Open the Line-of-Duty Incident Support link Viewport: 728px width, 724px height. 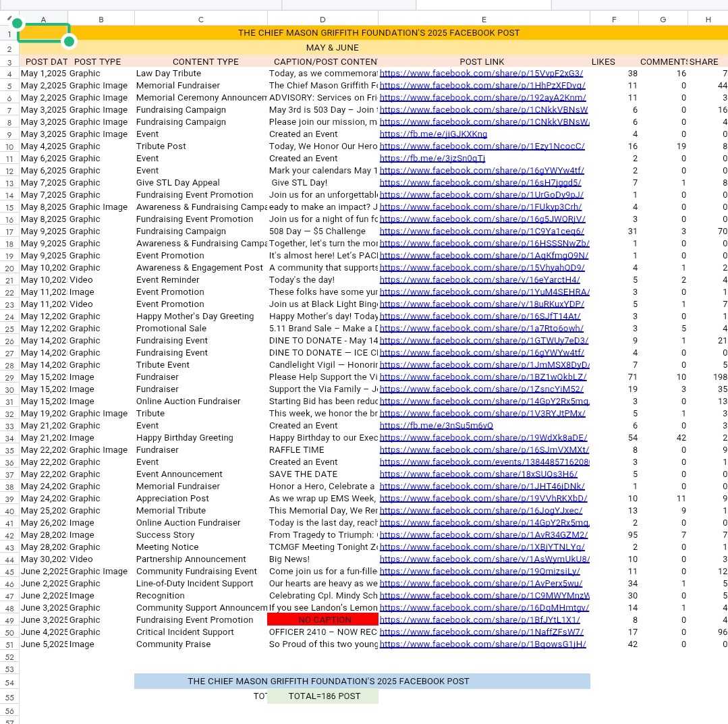pyautogui.click(x=481, y=583)
